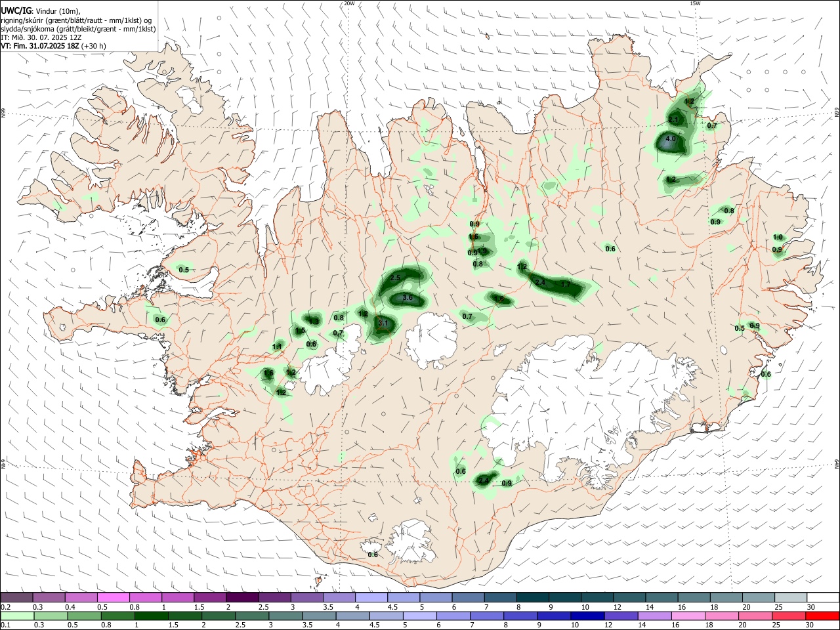Click the 'UWC/IG: Vindur (10m)' title text
This screenshot has height=630, width=840.
(x=40, y=10)
